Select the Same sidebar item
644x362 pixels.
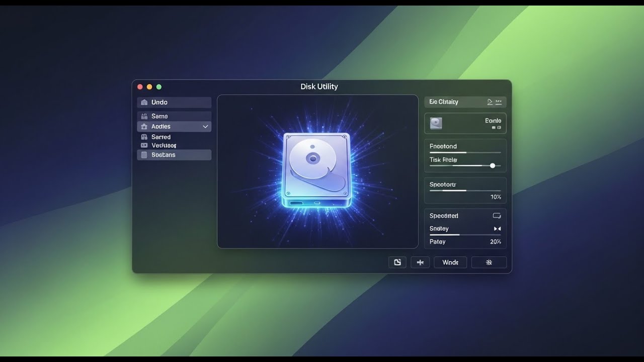[x=174, y=116]
